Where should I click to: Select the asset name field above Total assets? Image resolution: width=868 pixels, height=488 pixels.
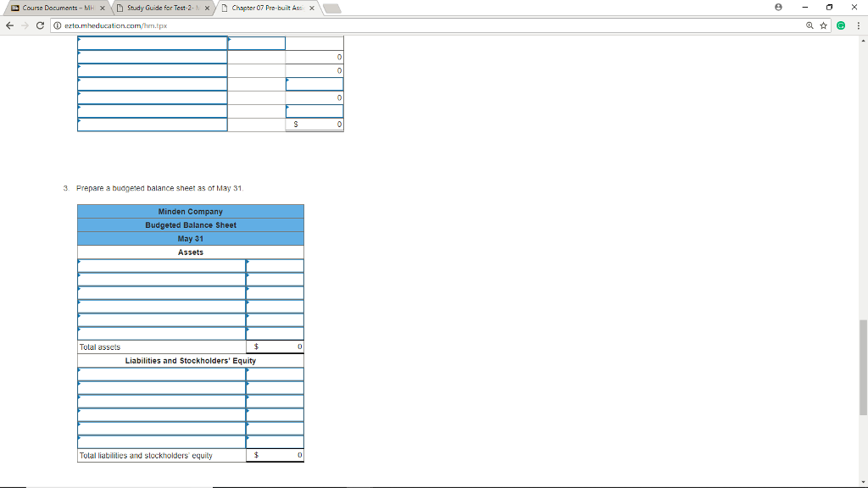tap(162, 334)
